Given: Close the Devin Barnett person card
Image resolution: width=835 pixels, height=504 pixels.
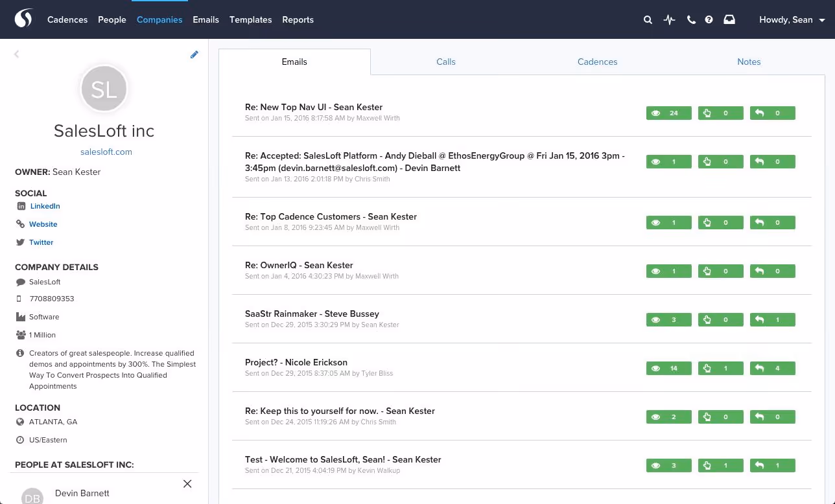Looking at the screenshot, I should pos(187,484).
